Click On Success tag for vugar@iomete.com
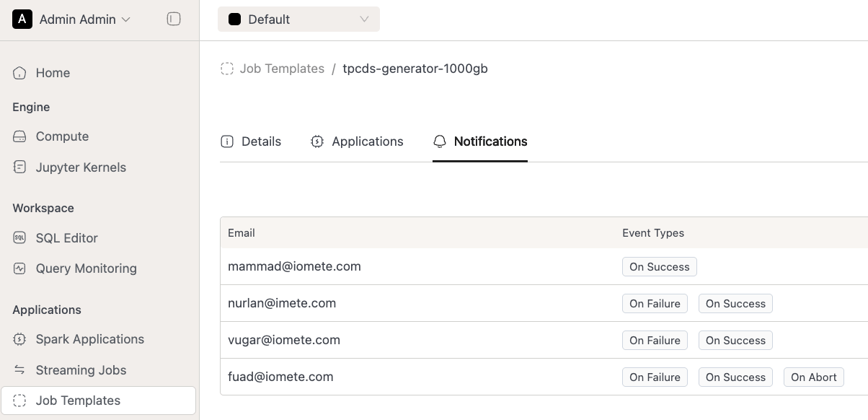The image size is (868, 420). click(x=735, y=341)
